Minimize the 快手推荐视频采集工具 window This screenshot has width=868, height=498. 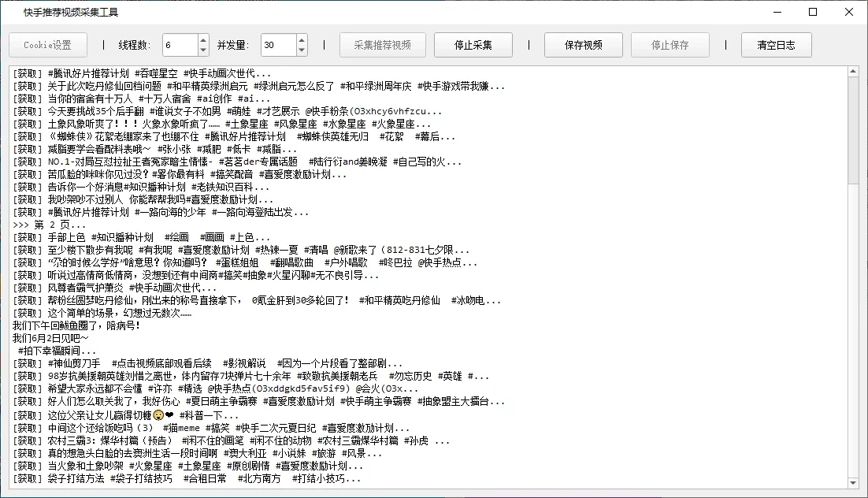pos(777,12)
